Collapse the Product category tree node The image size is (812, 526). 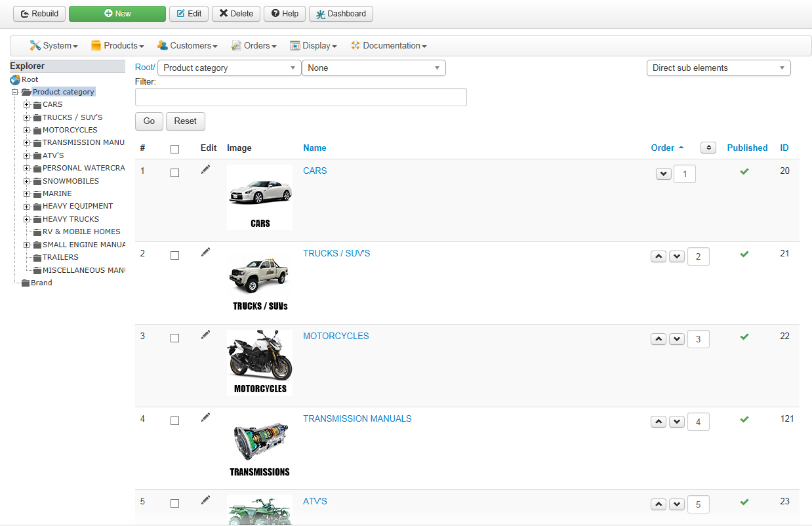14,92
